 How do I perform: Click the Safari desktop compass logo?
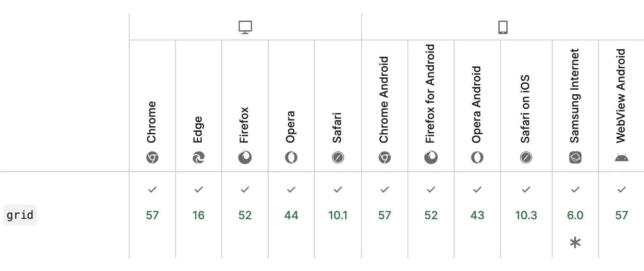[338, 158]
